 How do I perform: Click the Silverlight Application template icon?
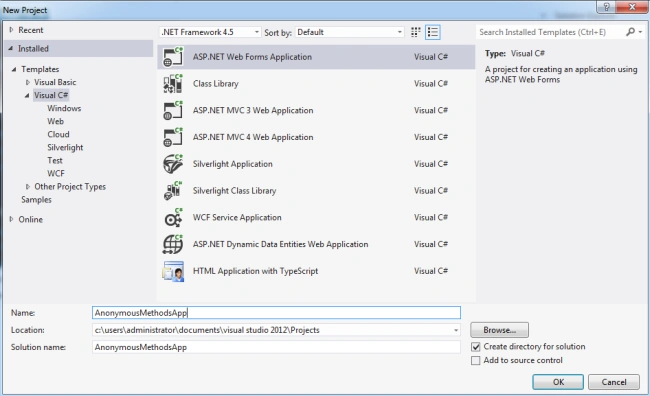173,164
